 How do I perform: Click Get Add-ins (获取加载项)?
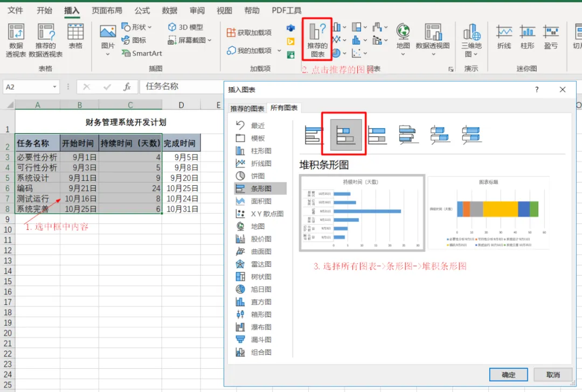250,33
